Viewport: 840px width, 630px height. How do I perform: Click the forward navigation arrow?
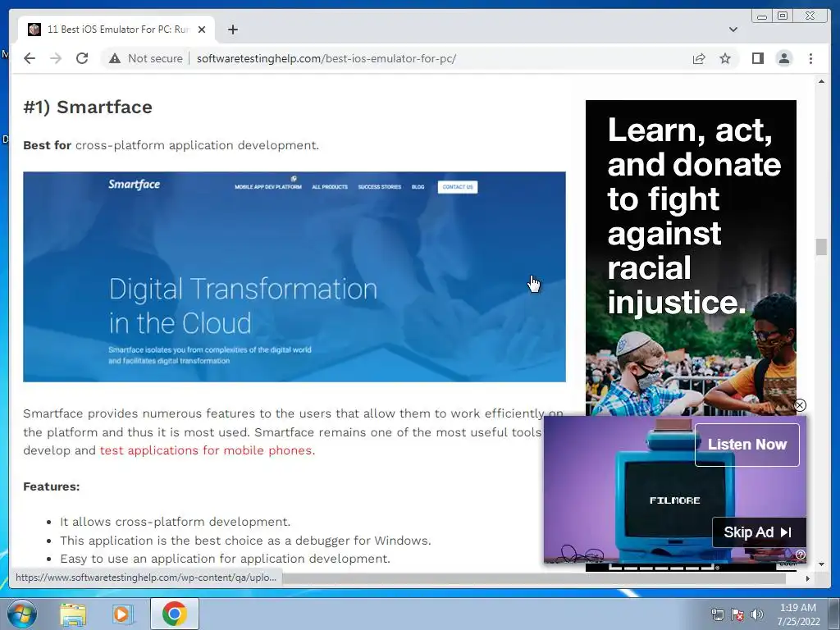[56, 58]
